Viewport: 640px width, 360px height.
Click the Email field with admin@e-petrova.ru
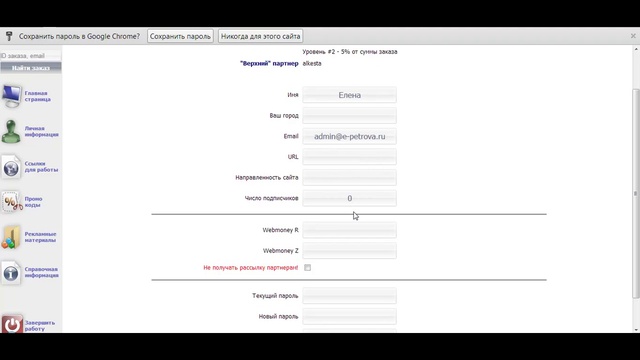pos(349,136)
